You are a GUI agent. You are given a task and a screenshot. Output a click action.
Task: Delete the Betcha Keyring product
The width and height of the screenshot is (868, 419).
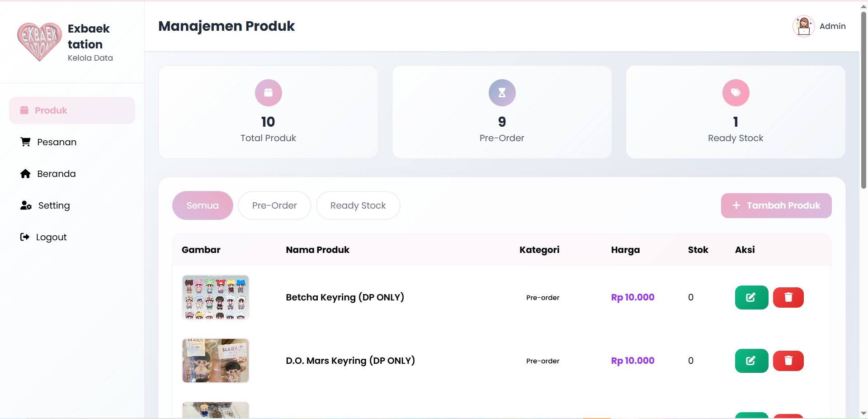click(788, 297)
